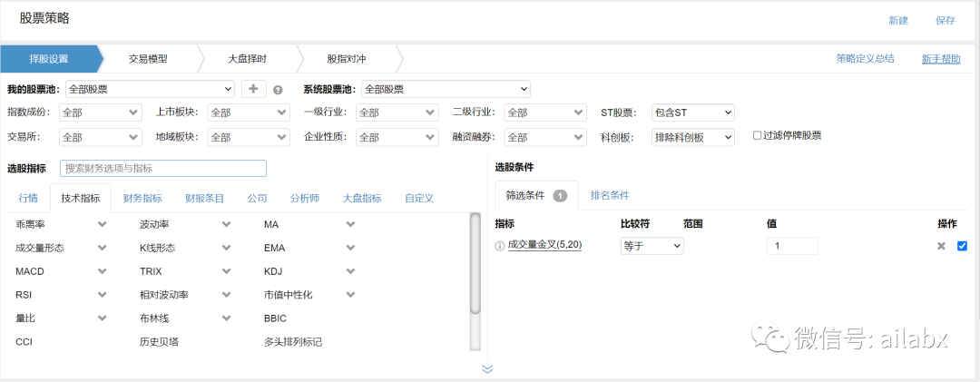The height and width of the screenshot is (382, 980).
Task: Click the indicator list vertical scrollbar
Action: pos(475,264)
